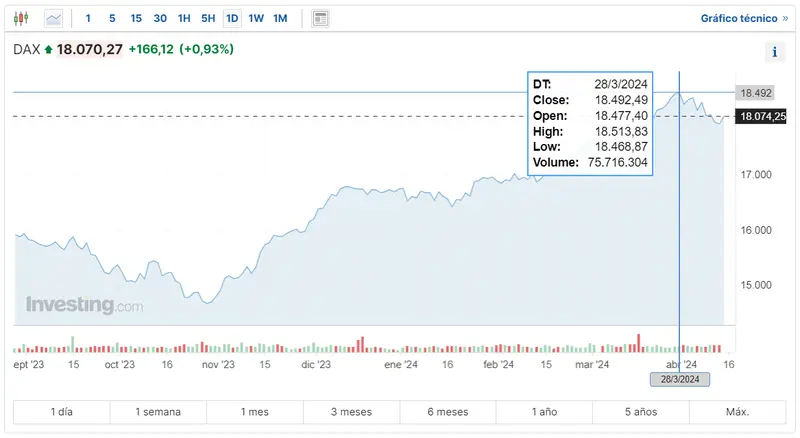Open the Gráfico técnico link
Image resolution: width=800 pixels, height=438 pixels.
tap(737, 18)
